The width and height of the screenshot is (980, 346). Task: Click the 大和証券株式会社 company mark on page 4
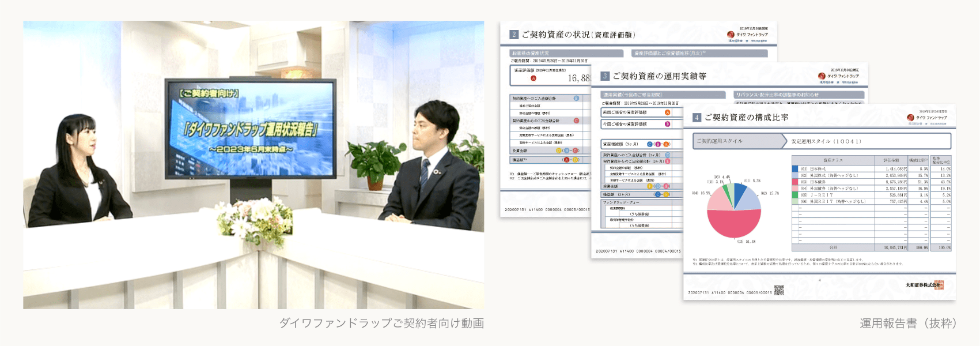(x=924, y=285)
